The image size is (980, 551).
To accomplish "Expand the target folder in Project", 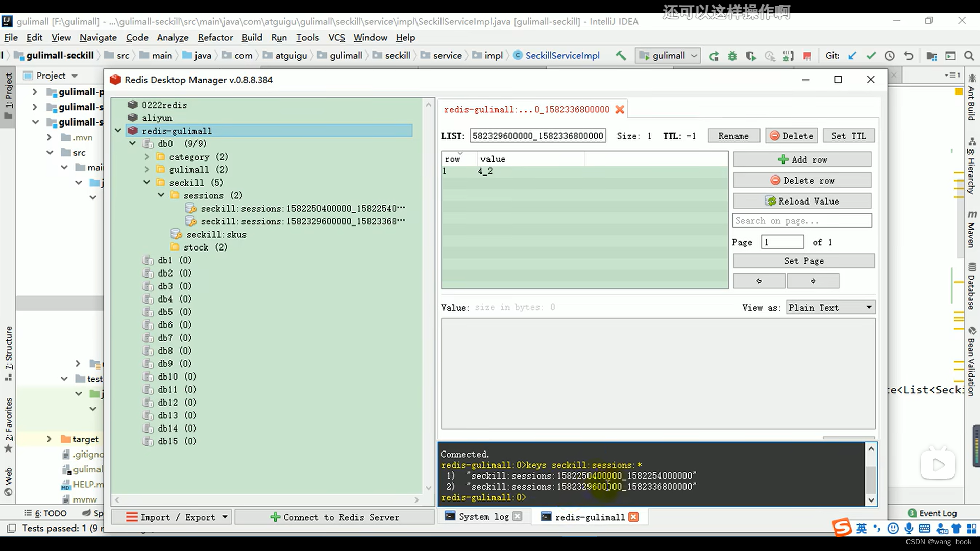I will [x=49, y=439].
